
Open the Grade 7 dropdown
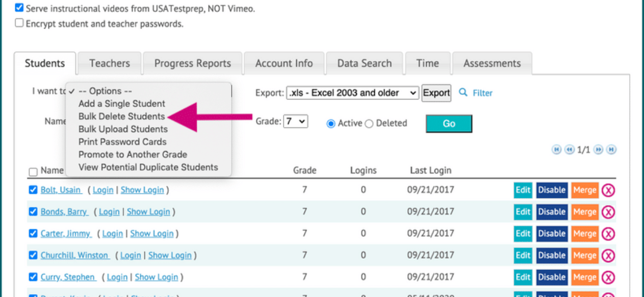[295, 121]
